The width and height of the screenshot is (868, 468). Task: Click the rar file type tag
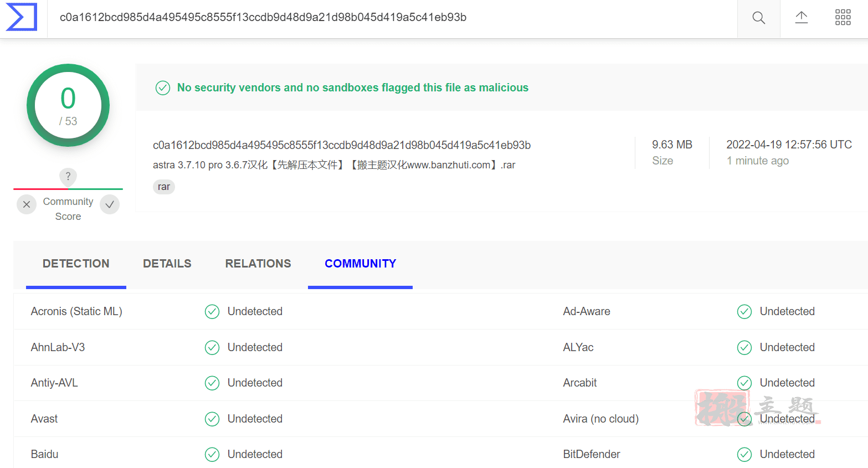(164, 187)
